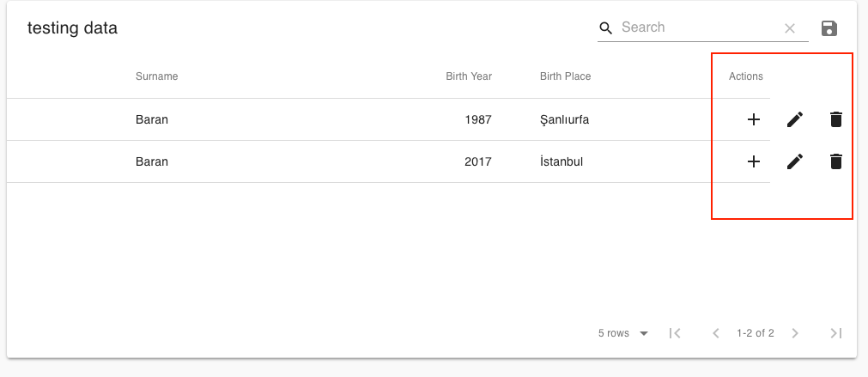The height and width of the screenshot is (377, 868).
Task: Select the 1987 birth year cell
Action: 478,119
